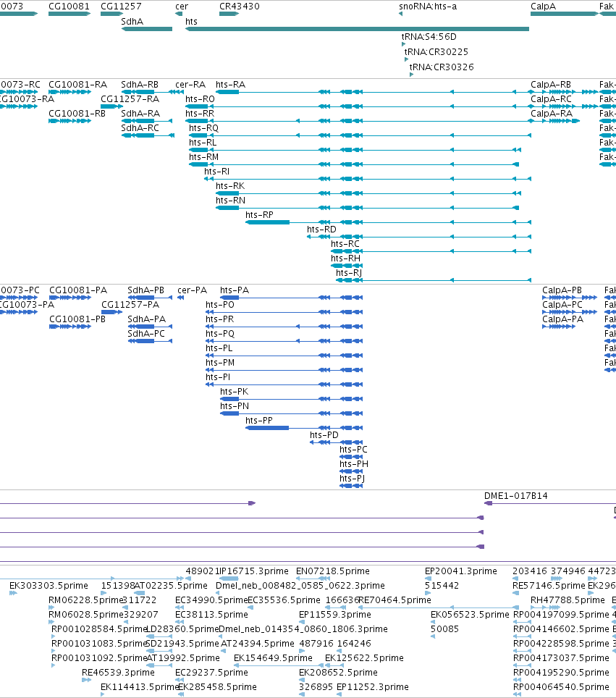Click the tRNA:CR30326 label
The image size is (616, 698).
[x=442, y=67]
